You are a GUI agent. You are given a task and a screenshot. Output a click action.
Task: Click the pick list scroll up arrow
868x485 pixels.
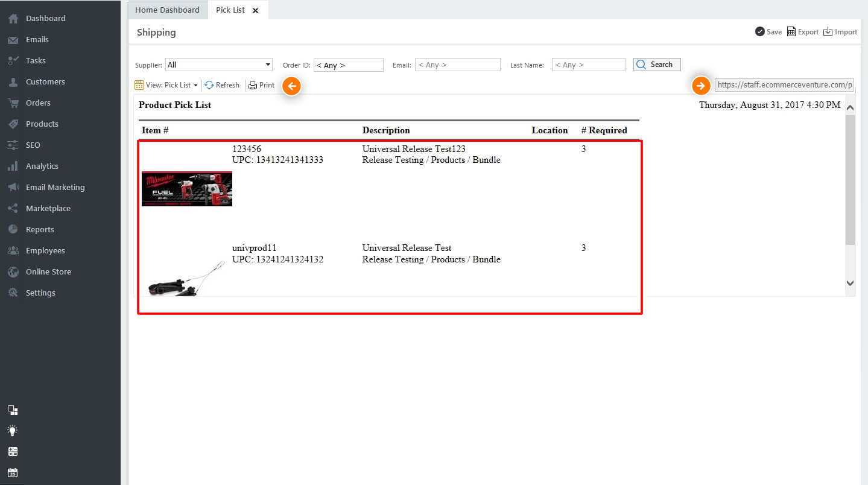click(x=850, y=107)
